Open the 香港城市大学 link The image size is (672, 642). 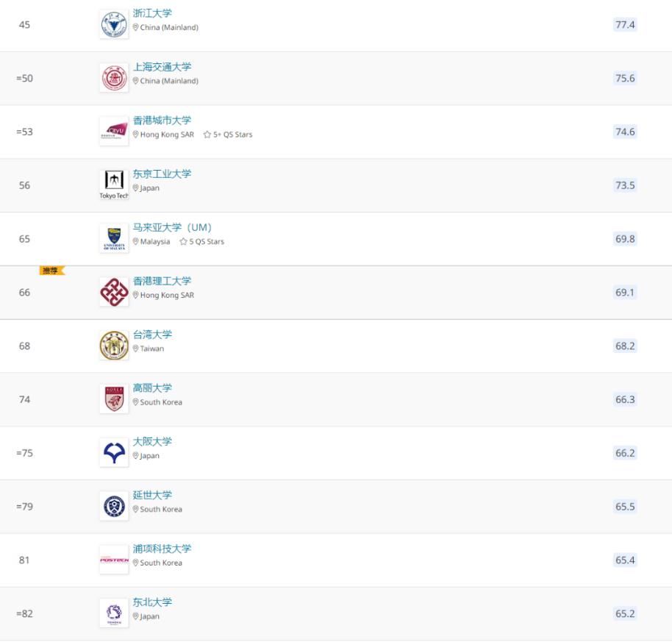tap(162, 121)
